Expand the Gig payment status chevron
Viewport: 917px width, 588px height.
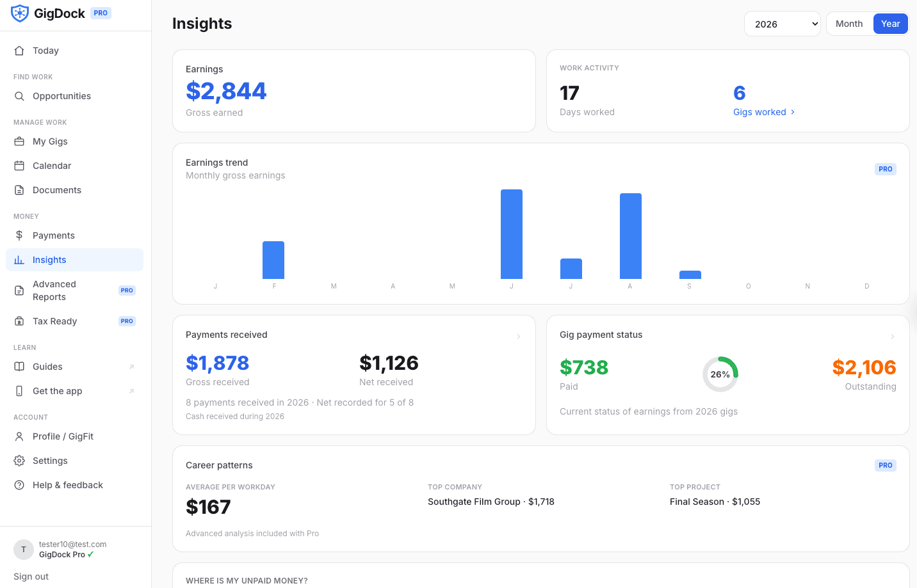[893, 337]
